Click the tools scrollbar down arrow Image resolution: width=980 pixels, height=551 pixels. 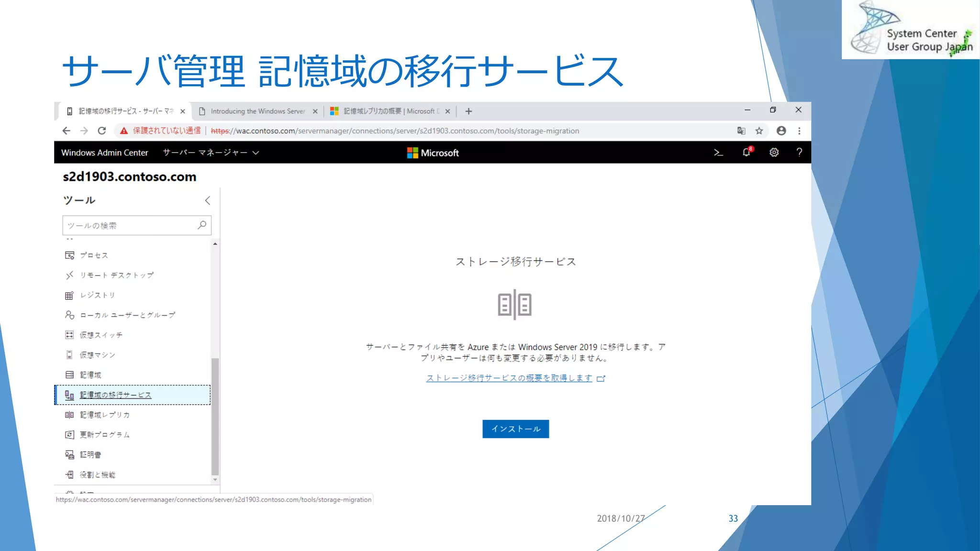tap(215, 480)
